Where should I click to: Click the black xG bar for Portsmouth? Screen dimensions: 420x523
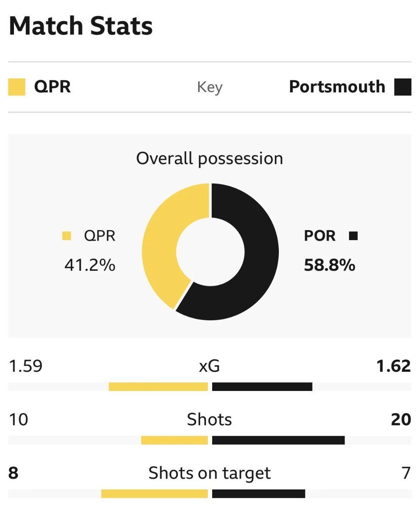coord(262,387)
